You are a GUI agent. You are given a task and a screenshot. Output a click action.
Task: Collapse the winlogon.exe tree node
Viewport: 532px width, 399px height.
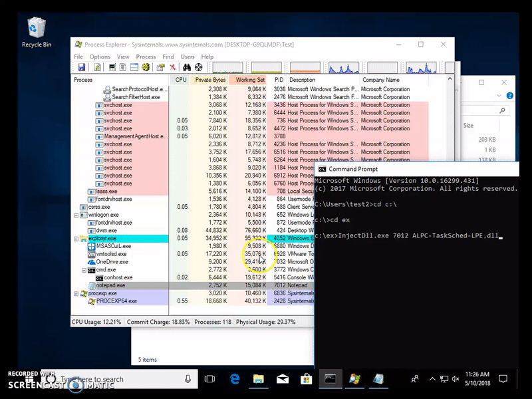(x=76, y=215)
